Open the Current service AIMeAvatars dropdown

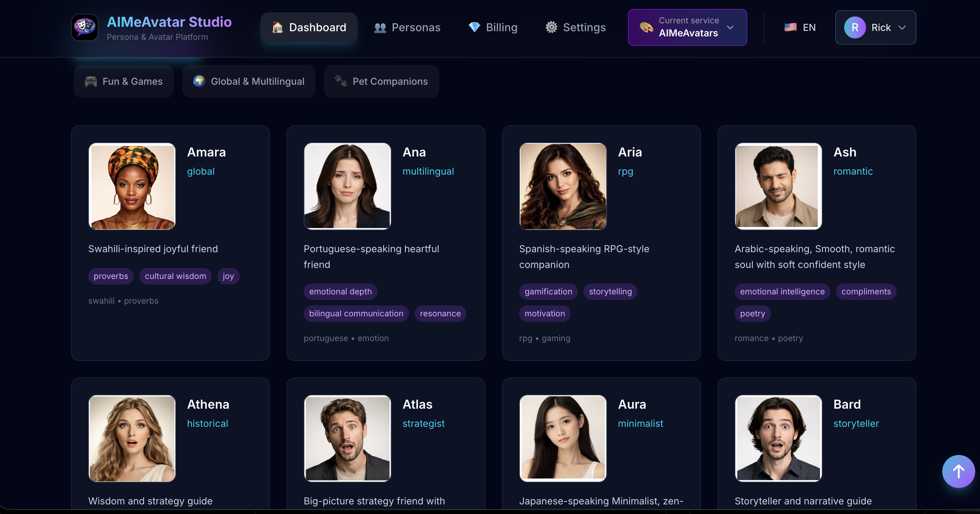pos(687,27)
